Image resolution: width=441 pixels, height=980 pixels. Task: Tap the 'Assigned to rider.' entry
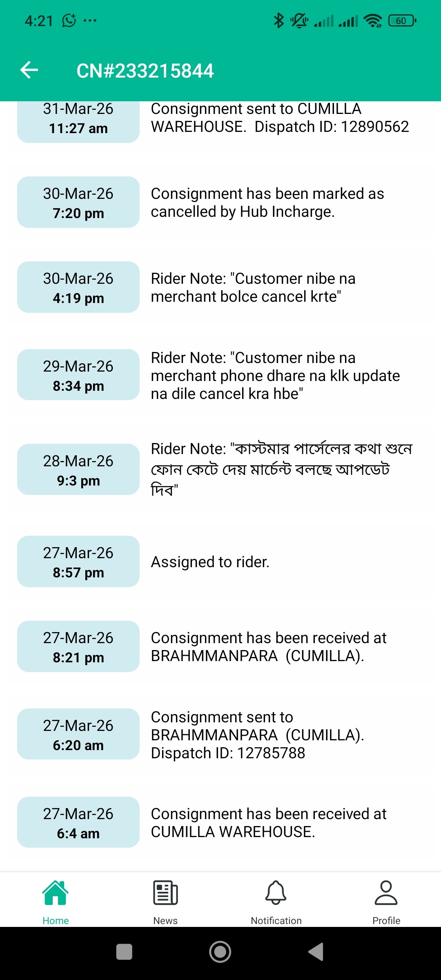point(210,562)
